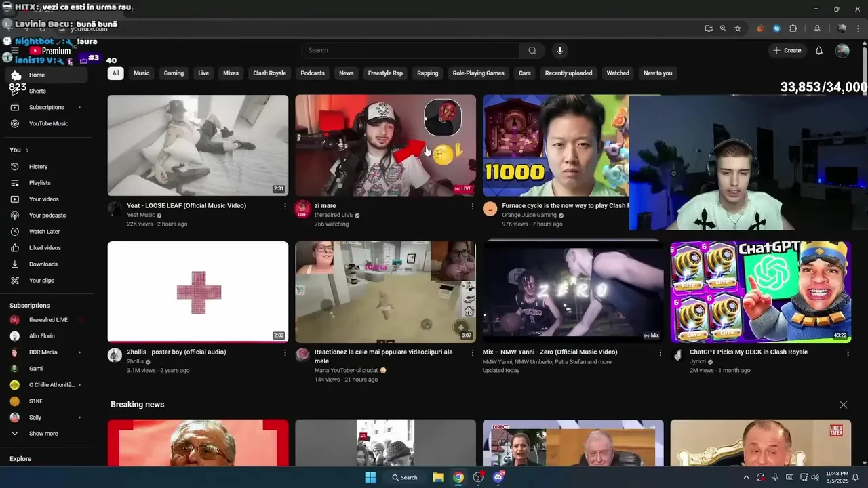Expand Show more subscriptions
868x488 pixels.
[x=46, y=434]
